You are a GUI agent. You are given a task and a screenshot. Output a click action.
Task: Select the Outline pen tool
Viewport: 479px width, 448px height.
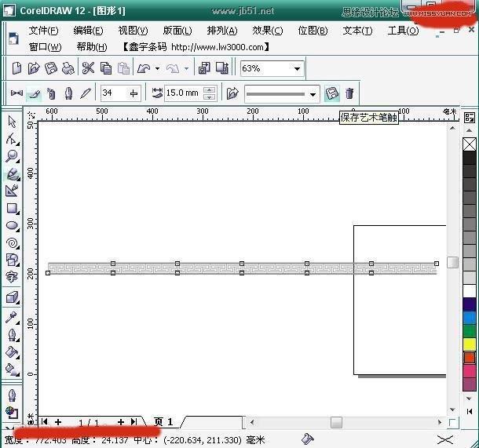pos(13,335)
